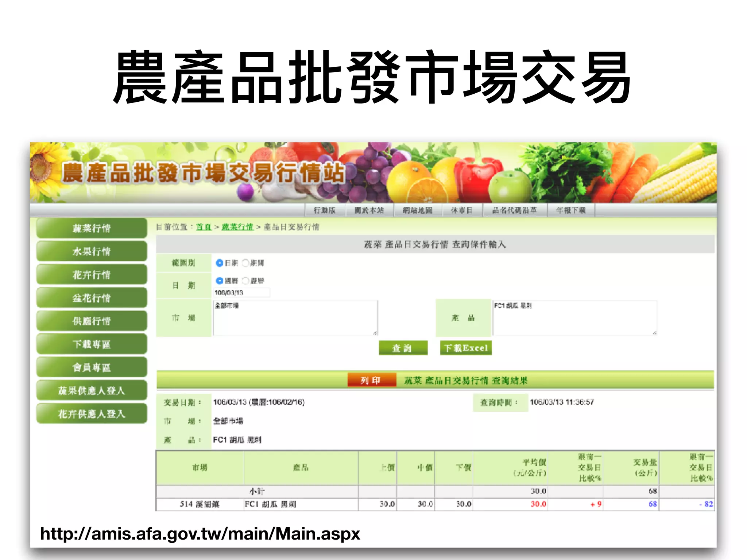Click 蔬果供應人登入 login button
747x560 pixels.
click(92, 390)
